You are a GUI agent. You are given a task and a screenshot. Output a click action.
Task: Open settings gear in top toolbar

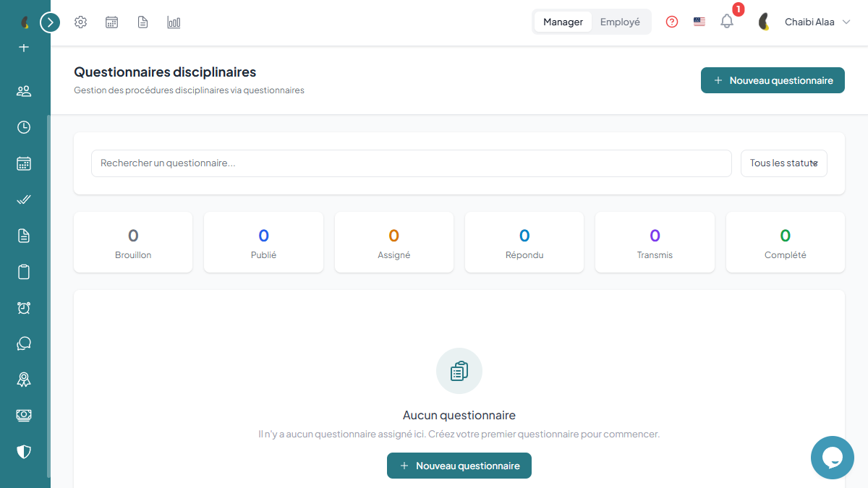pos(81,22)
